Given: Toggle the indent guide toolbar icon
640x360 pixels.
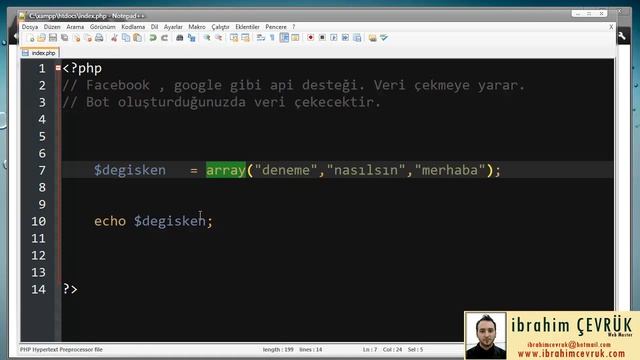Looking at the screenshot, I should [284, 38].
